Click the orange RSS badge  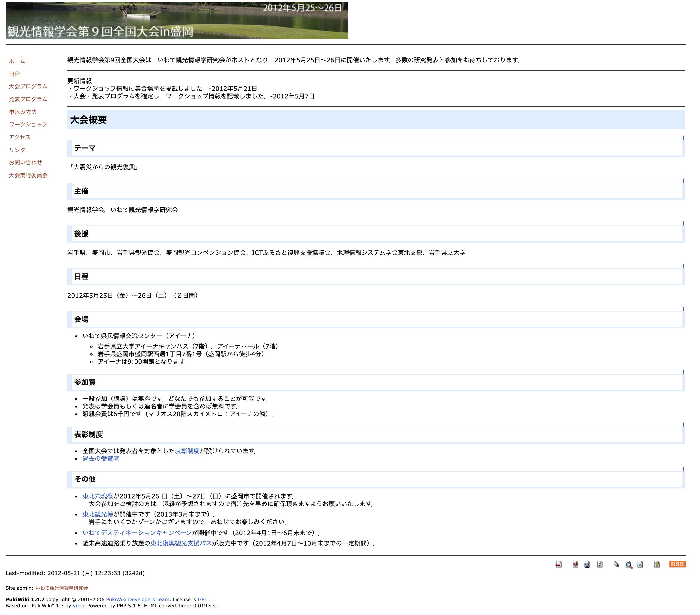point(677,564)
